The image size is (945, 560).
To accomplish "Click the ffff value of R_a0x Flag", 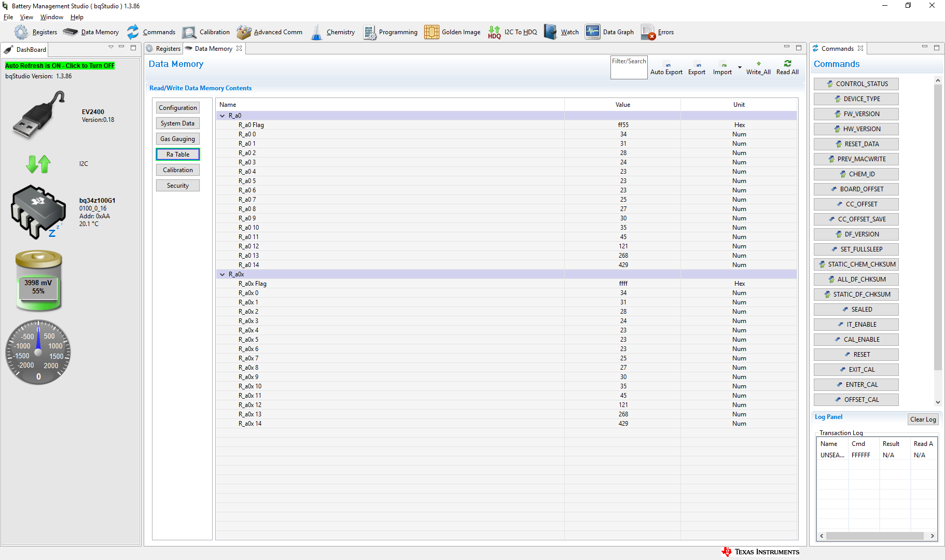I will pos(623,284).
